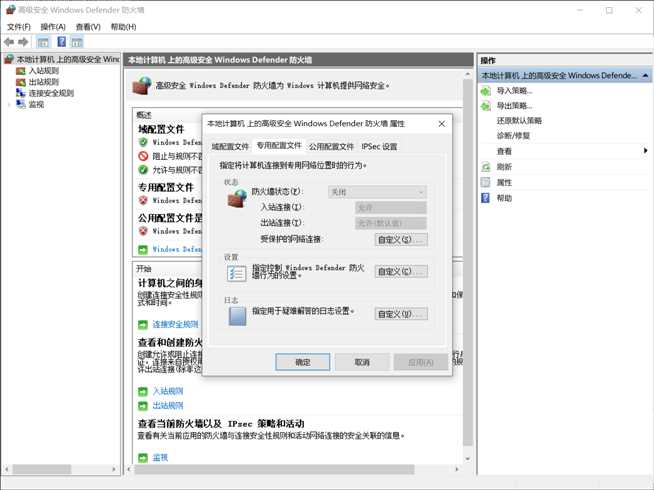Expand the 查看 submenu arrow in actions pane
Image resolution: width=654 pixels, height=490 pixels.
point(645,151)
